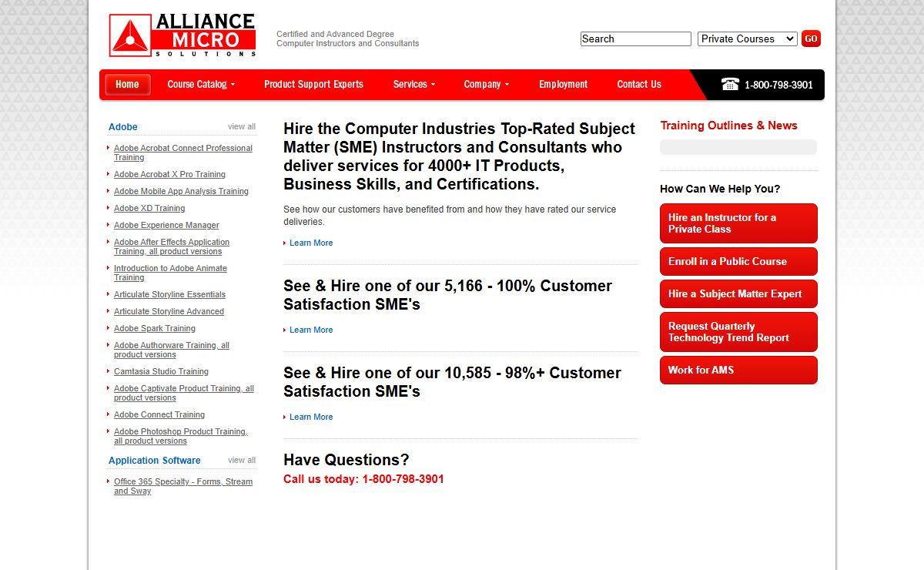The height and width of the screenshot is (570, 924).
Task: Open Articulate Storyline Essentials link
Action: click(169, 294)
